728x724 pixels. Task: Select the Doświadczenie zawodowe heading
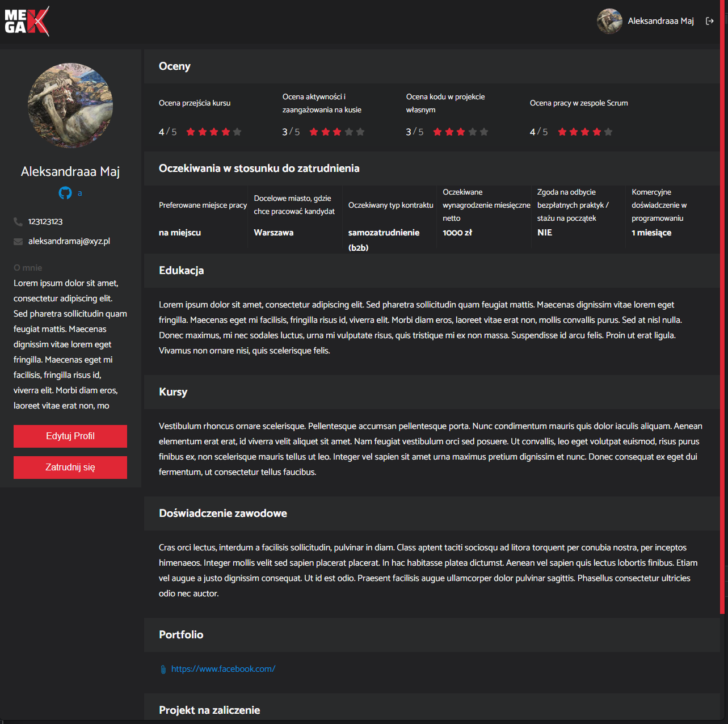[223, 513]
